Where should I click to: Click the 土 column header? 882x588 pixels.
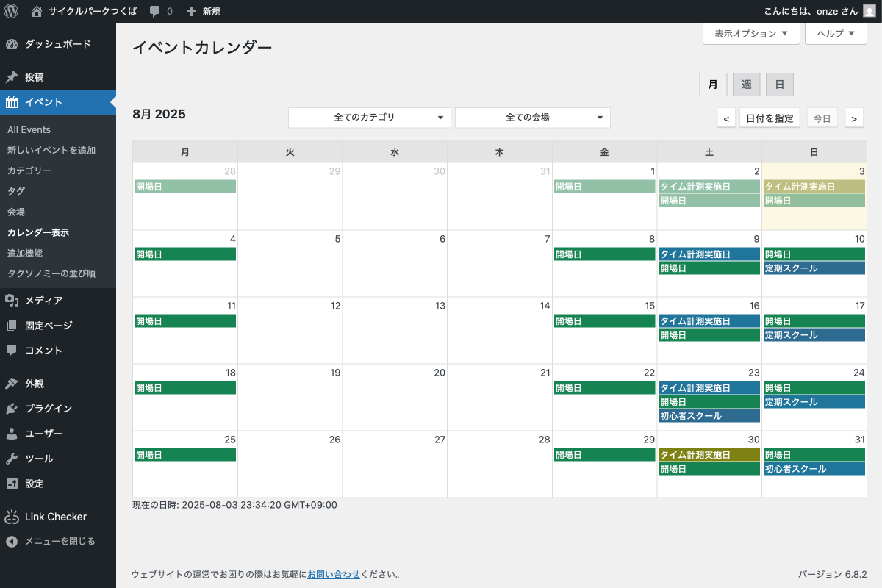click(x=709, y=152)
